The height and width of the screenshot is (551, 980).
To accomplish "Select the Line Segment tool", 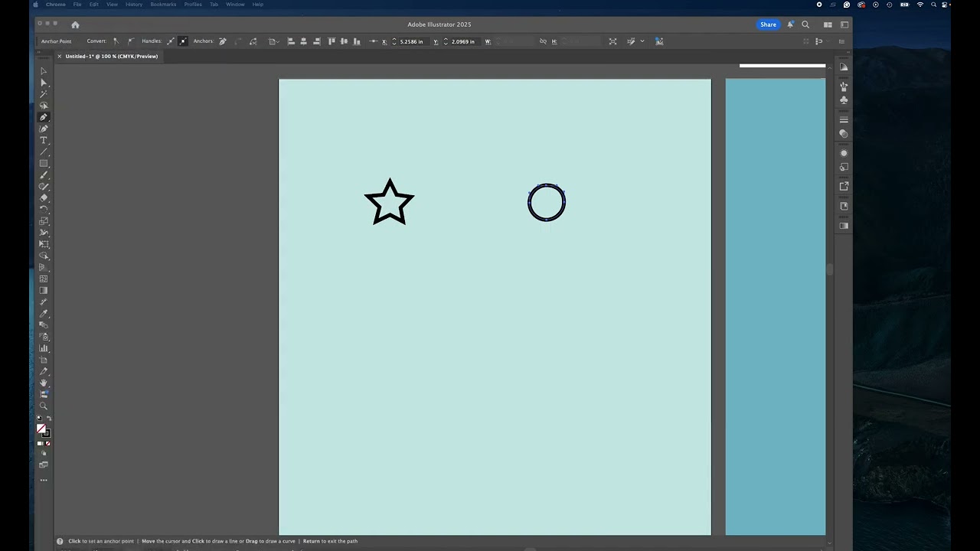I will click(44, 152).
